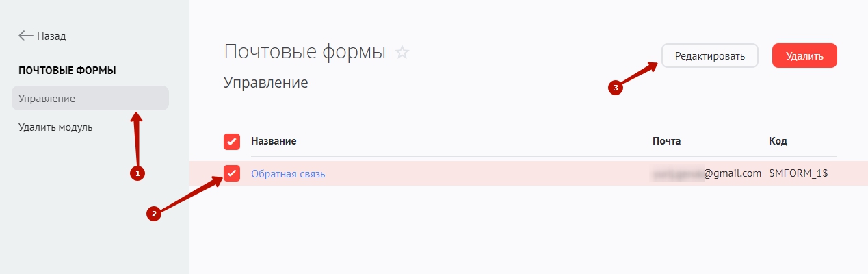This screenshot has height=274, width=868.
Task: Toggle the select-all checkbox in table header
Action: 232,141
